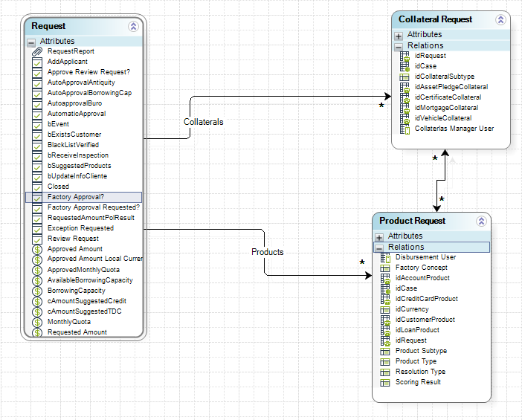Select the Factory Approval Requested? attribute
This screenshot has width=522, height=420.
click(x=94, y=207)
